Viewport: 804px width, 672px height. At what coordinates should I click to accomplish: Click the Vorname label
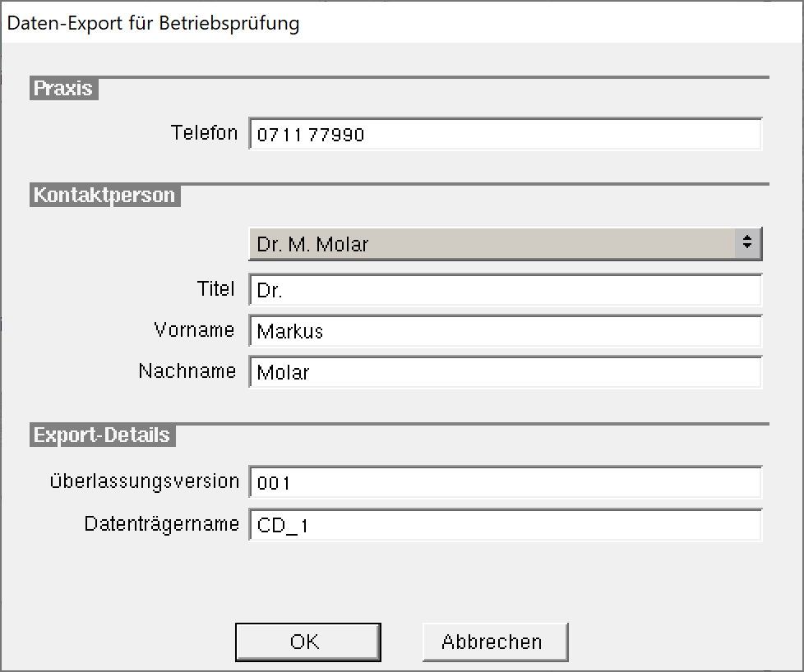click(x=194, y=329)
